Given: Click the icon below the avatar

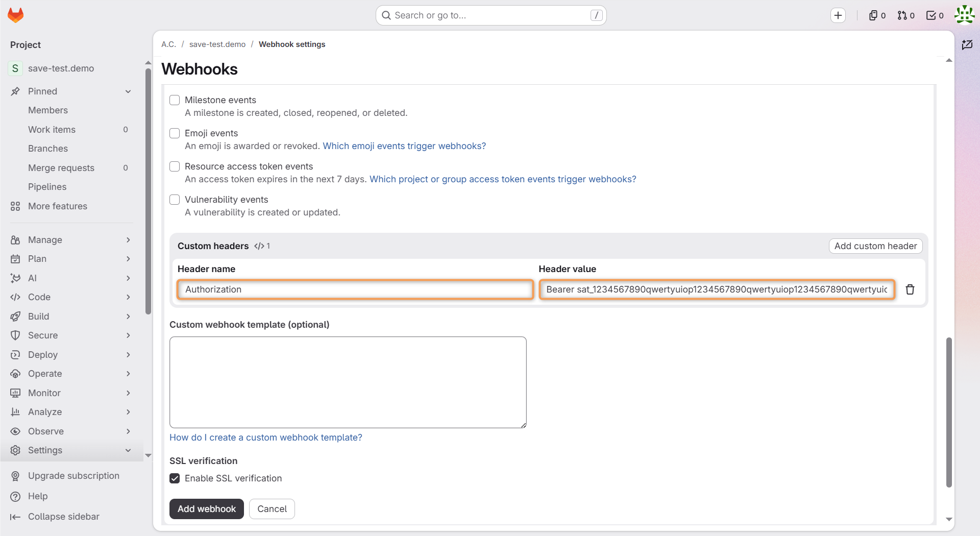Looking at the screenshot, I should (x=967, y=45).
